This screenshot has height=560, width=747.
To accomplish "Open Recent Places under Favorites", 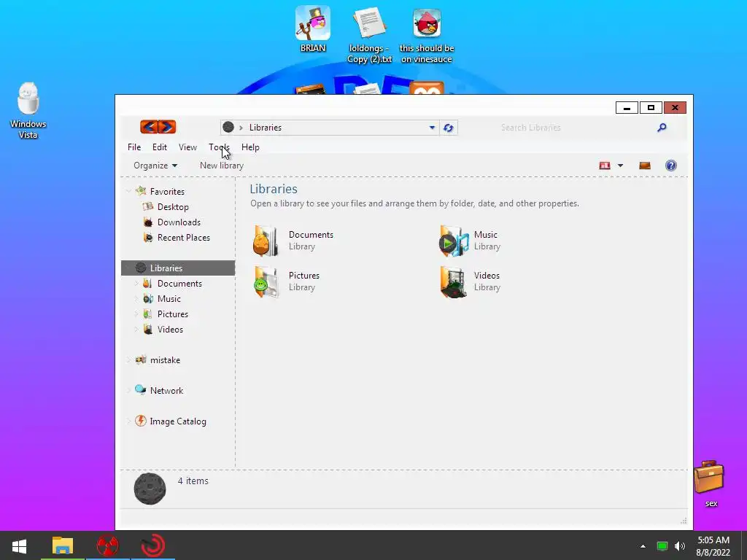I will coord(184,237).
